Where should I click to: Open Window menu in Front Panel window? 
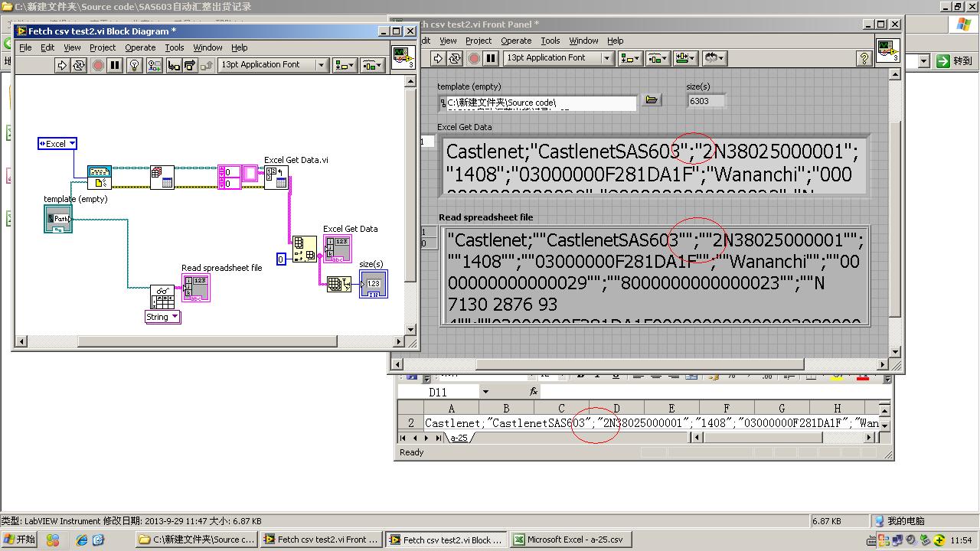point(583,41)
